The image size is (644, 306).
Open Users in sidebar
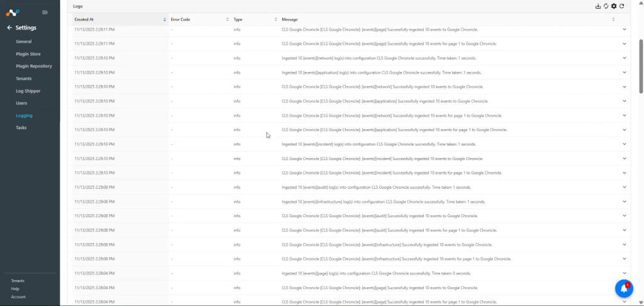coord(21,103)
